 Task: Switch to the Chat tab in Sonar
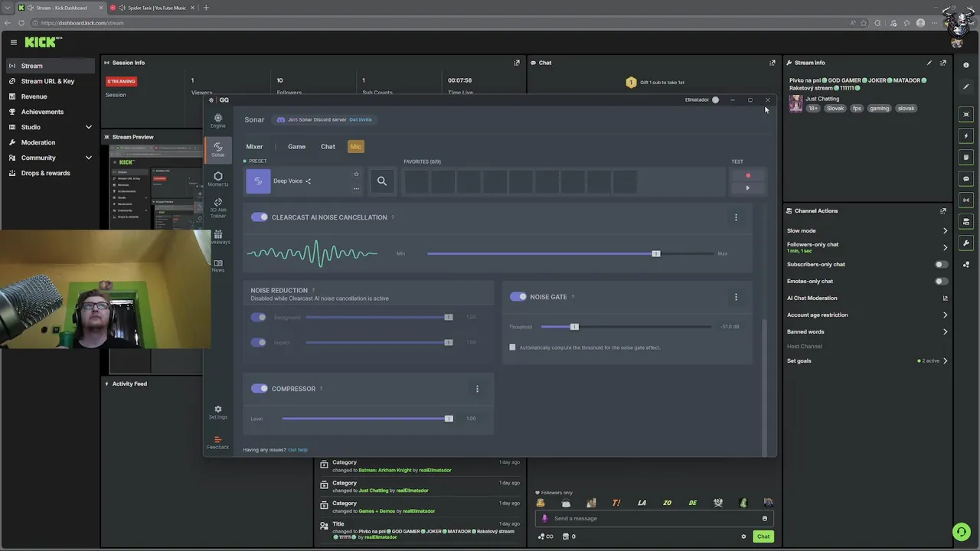(x=328, y=146)
